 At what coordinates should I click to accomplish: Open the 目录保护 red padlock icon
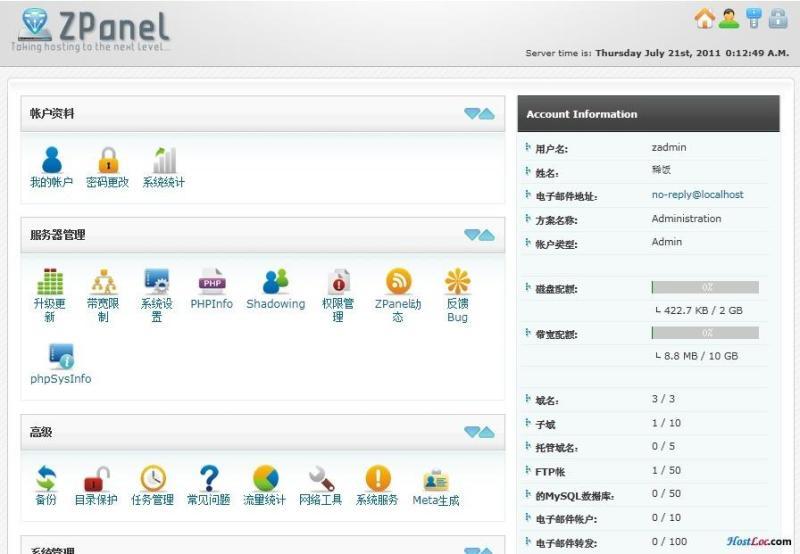pyautogui.click(x=96, y=478)
